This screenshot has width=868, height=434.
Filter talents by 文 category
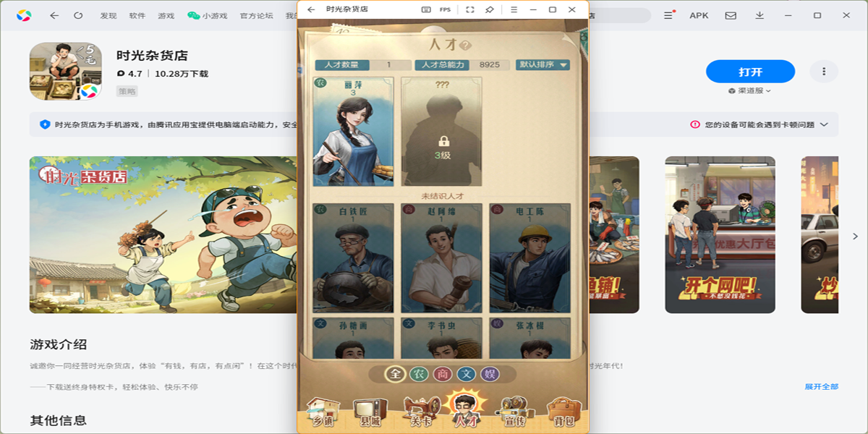(x=466, y=374)
